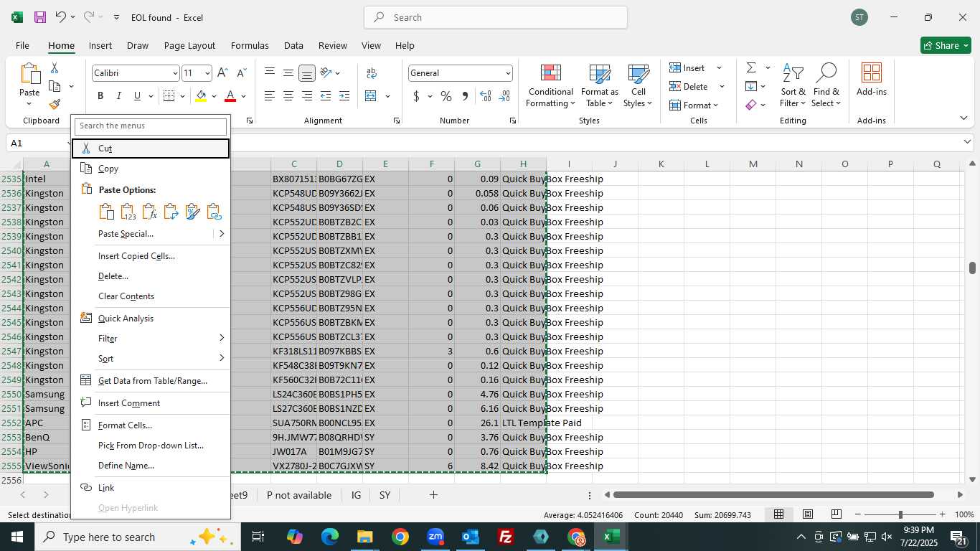
Task: Open the fill color dropdown arrow
Action: [214, 96]
